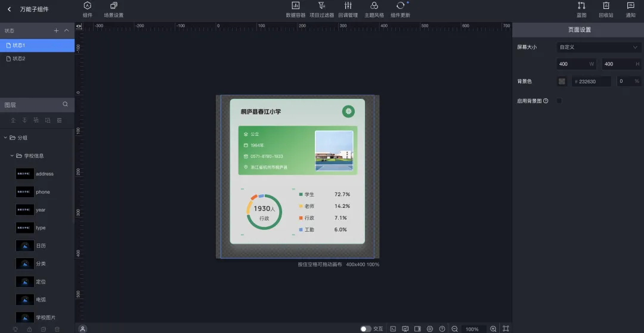Go back using the top-left arrow
The image size is (644, 333).
tap(10, 9)
